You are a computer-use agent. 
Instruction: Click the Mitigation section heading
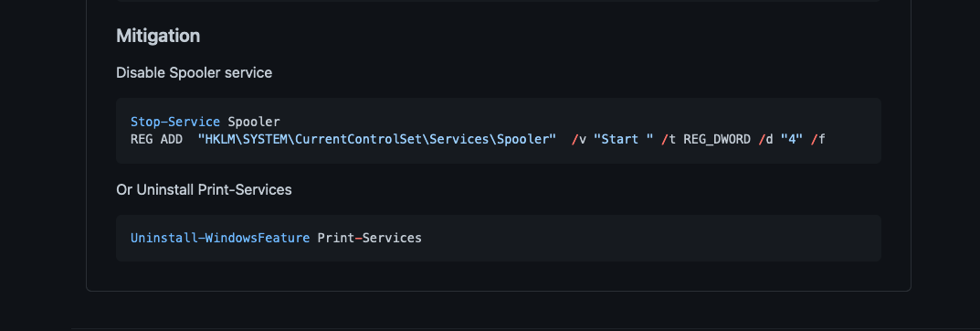[x=158, y=37]
